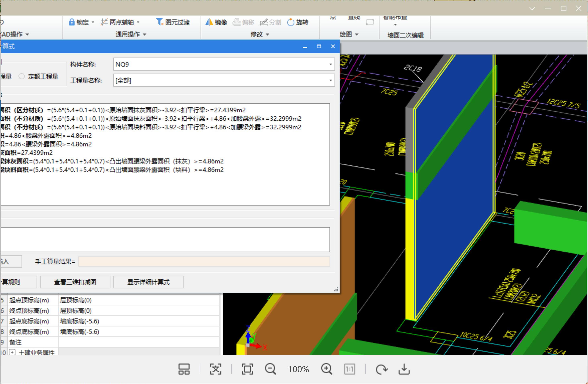This screenshot has height=384, width=588.
Task: Click 层顶标高(0) value of 起点顶标高
Action: click(x=76, y=300)
